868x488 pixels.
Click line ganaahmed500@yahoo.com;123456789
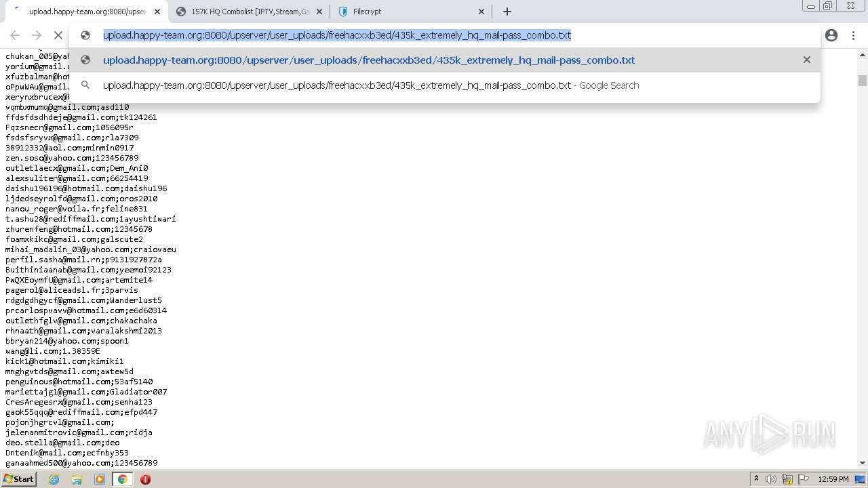82,463
